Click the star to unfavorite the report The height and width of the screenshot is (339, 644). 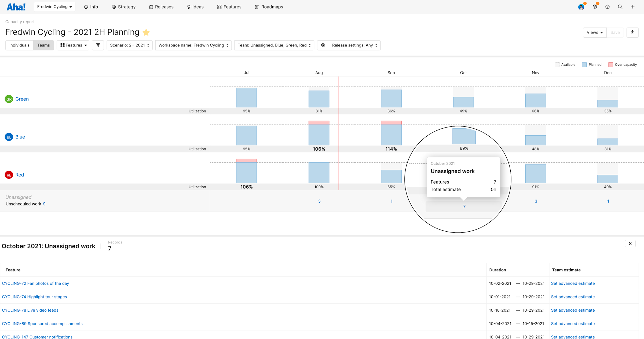point(146,32)
